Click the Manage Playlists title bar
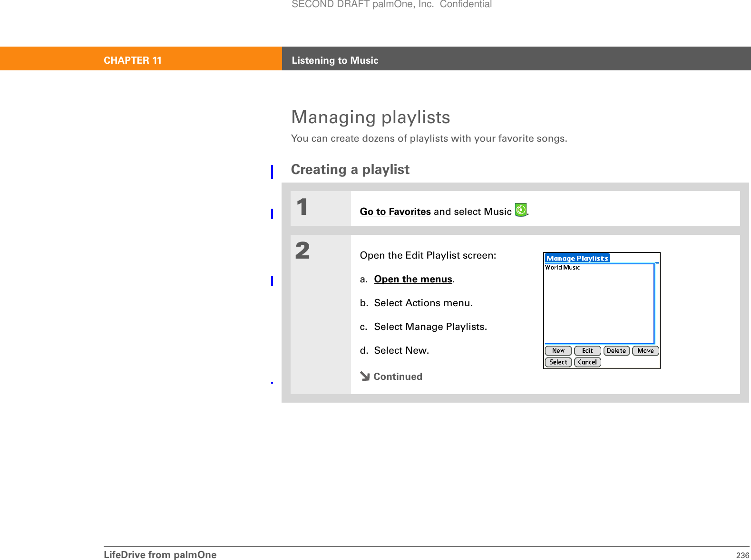The width and height of the screenshot is (751, 560). click(x=577, y=258)
